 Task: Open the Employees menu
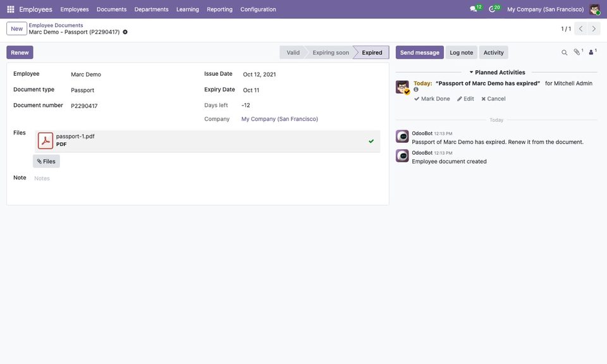[x=75, y=9]
